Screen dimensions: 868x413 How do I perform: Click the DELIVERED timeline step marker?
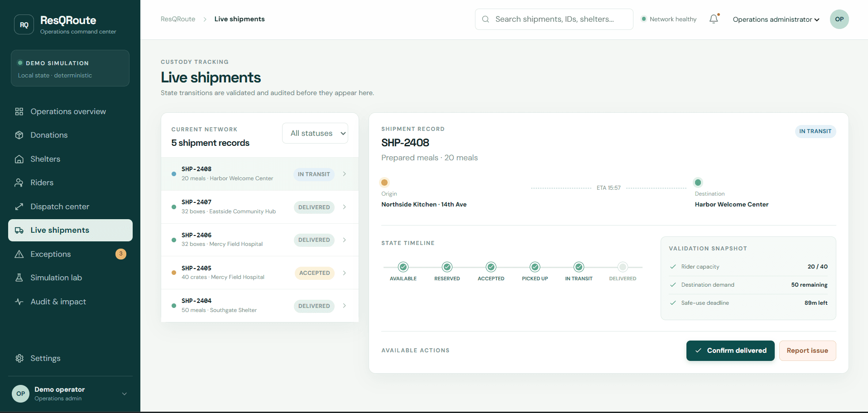623,267
